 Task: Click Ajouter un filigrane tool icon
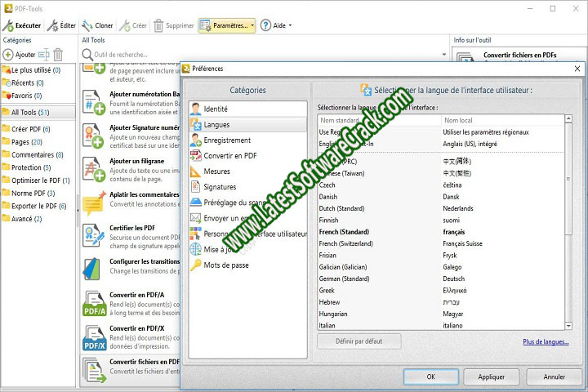[93, 169]
